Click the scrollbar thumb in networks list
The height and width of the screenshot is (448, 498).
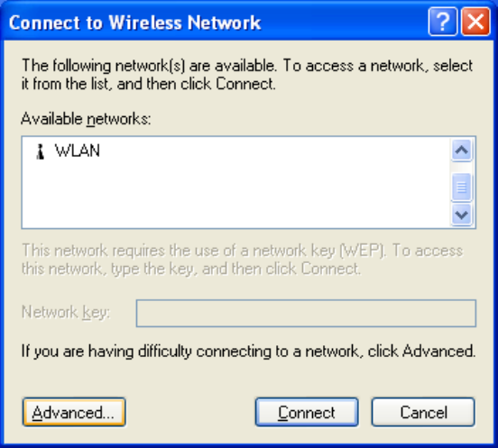[462, 187]
